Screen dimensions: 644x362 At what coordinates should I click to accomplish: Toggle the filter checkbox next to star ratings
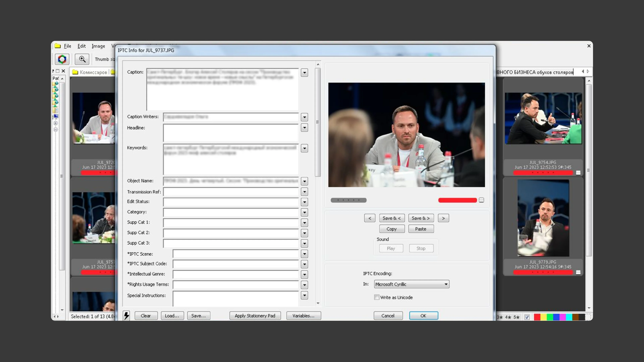pos(527,317)
